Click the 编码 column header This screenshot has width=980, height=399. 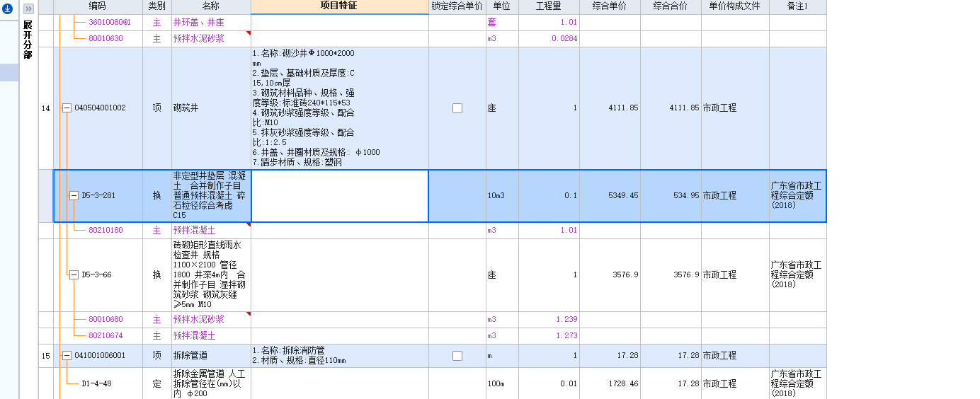pos(98,6)
